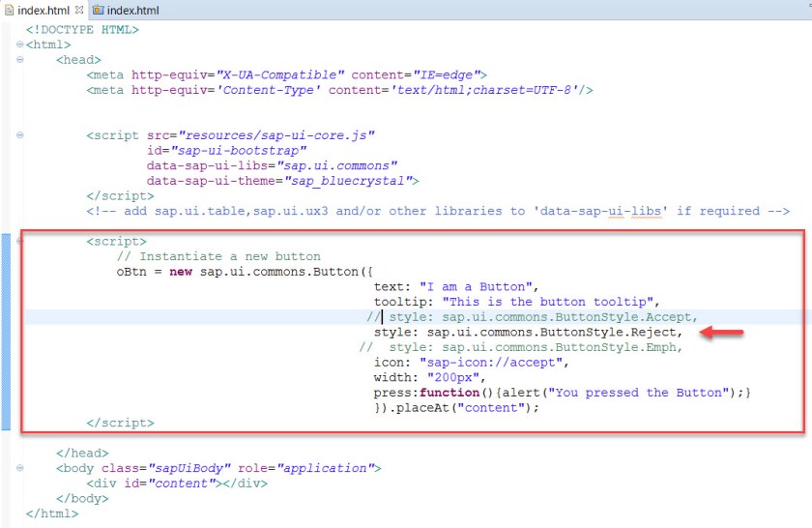The image size is (812, 528).
Task: Click the meta 'Content-Type' charset line
Action: [x=339, y=90]
